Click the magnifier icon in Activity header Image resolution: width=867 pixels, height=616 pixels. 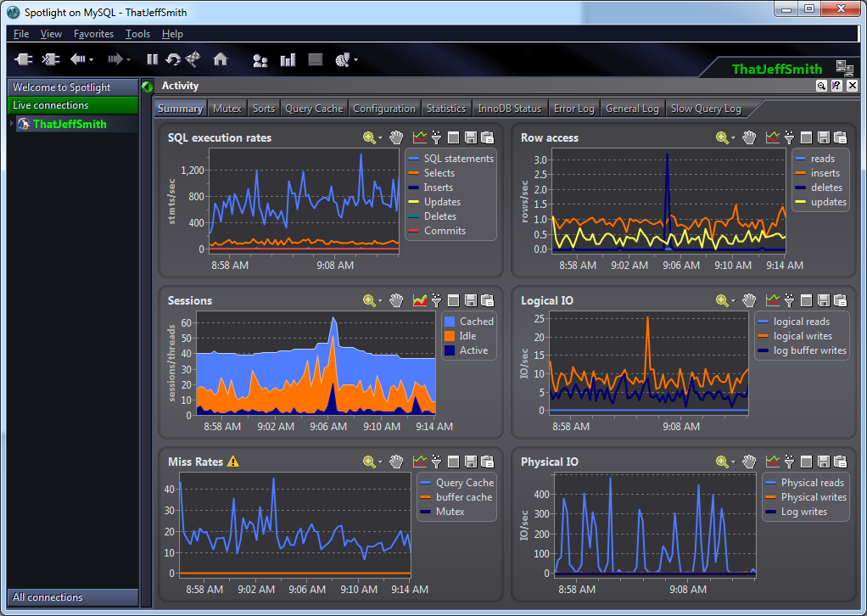click(x=821, y=86)
